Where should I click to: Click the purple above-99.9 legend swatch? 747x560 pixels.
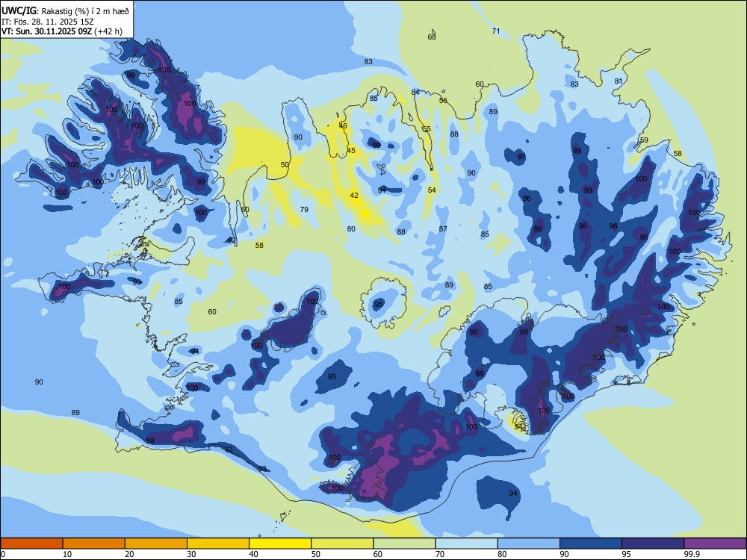(x=715, y=544)
